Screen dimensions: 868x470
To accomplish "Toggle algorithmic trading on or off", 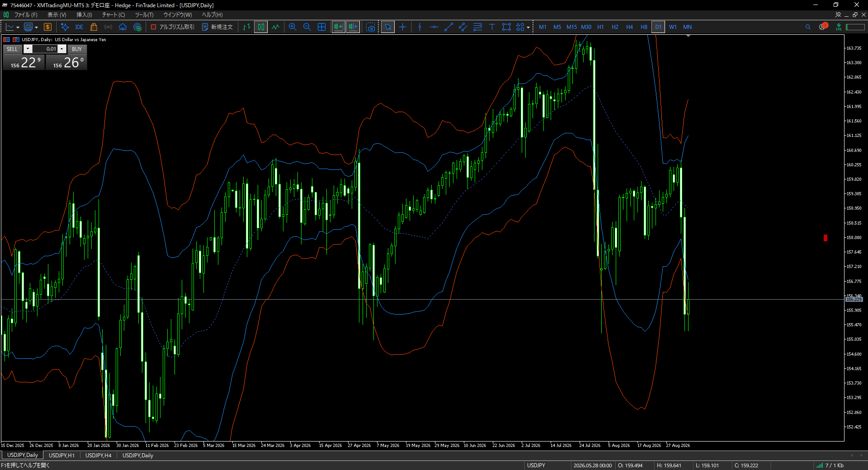I will [172, 27].
